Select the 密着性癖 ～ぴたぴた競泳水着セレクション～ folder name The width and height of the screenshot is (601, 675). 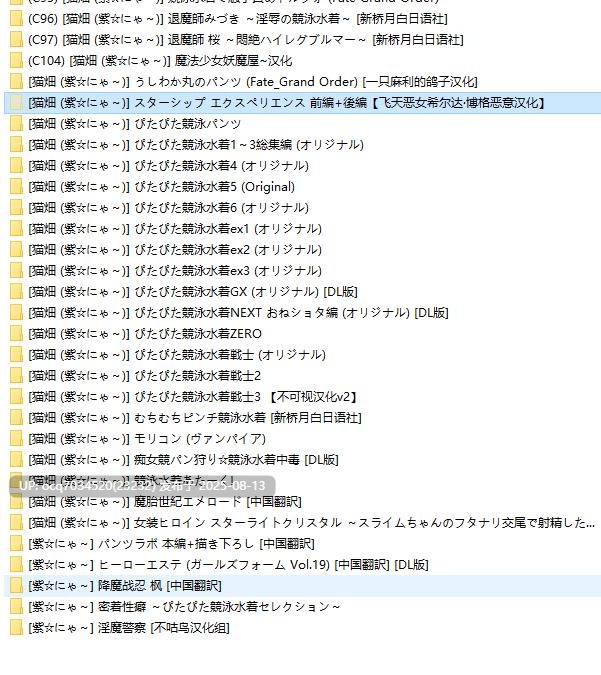click(184, 607)
